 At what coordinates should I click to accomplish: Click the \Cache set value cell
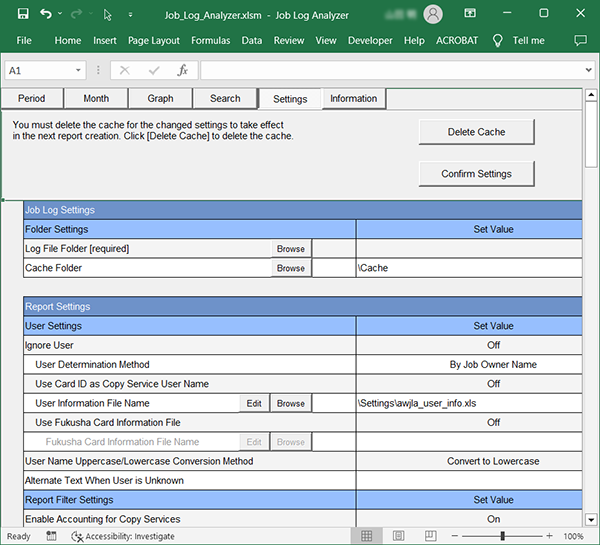pyautogui.click(x=469, y=268)
